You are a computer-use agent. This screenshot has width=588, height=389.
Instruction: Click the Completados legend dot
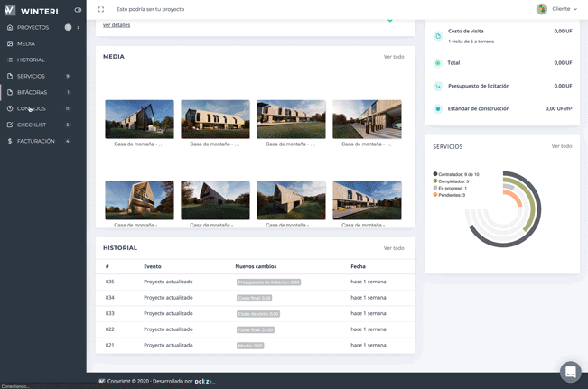pos(435,181)
